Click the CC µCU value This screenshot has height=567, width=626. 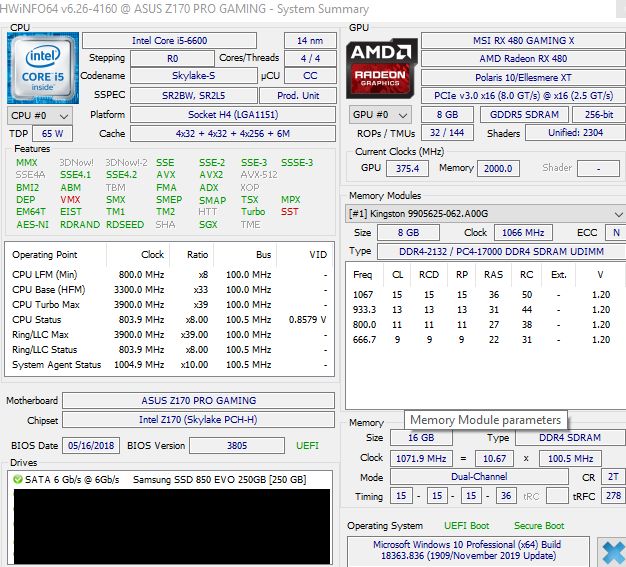[310, 76]
